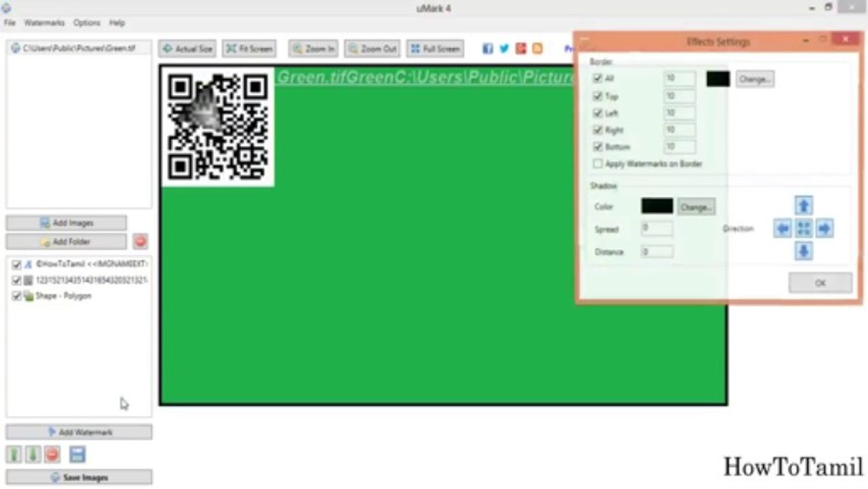This screenshot has height=489, width=868.
Task: Toggle the Left border checkbox
Action: [598, 113]
